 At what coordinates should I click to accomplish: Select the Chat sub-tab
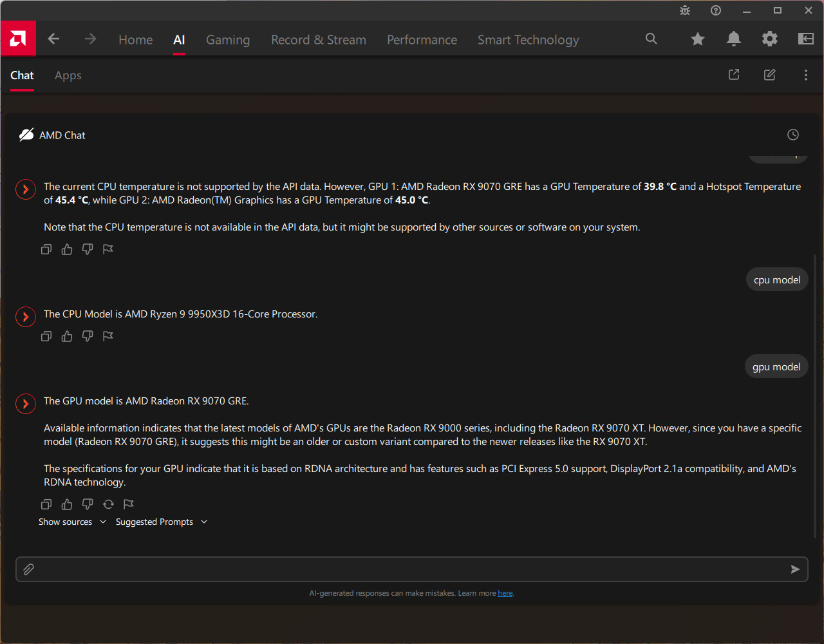point(22,75)
